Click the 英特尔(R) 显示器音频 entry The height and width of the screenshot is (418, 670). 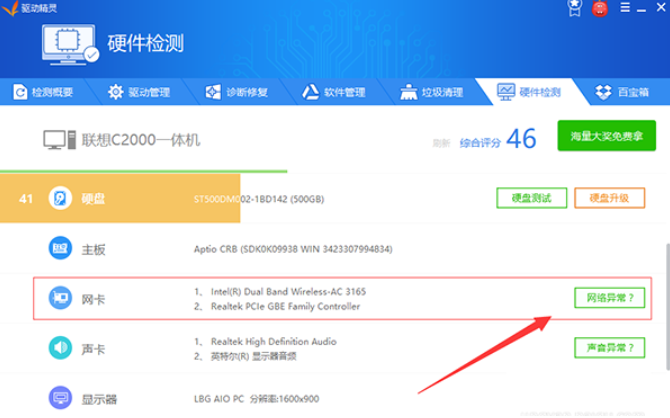coord(253,356)
